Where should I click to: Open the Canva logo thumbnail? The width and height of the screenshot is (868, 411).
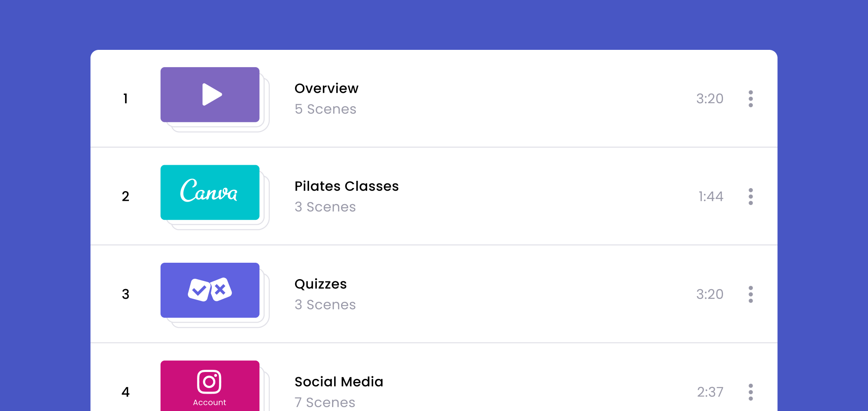[x=210, y=192]
